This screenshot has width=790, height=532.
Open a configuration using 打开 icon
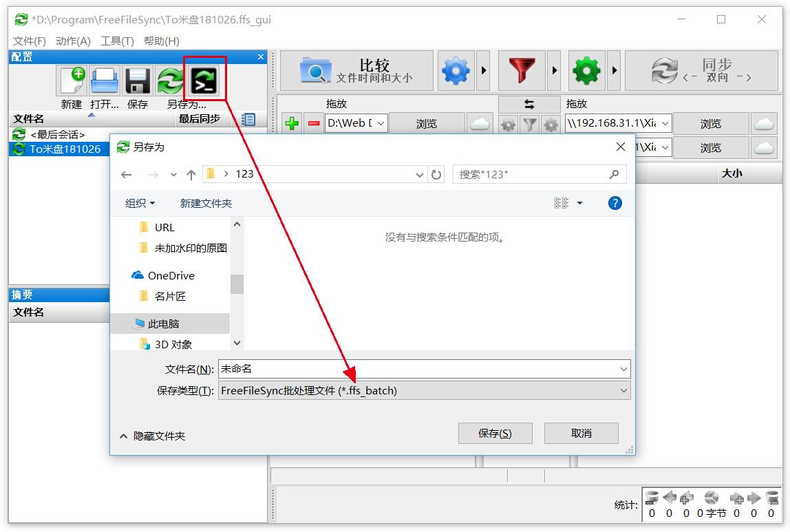104,81
